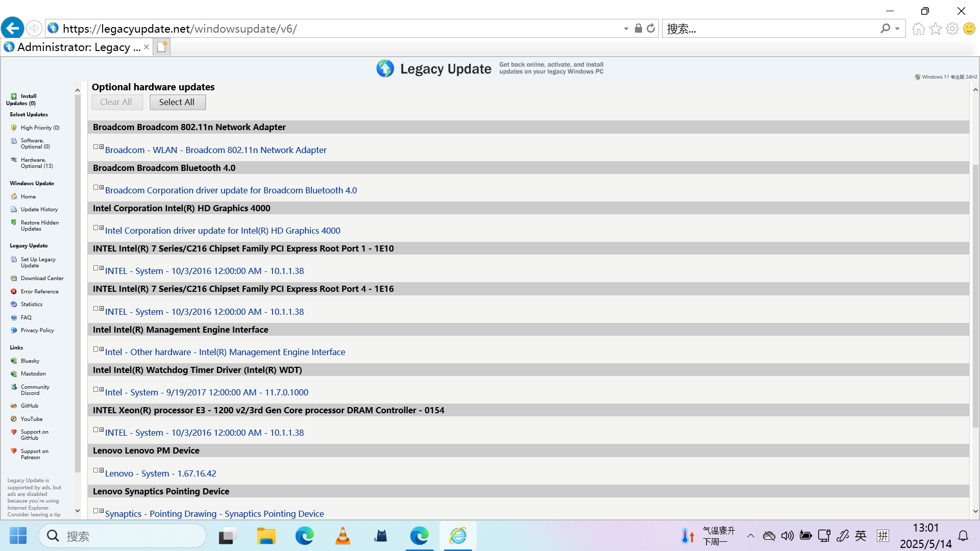Open the address bar autocomplete dropdown arrow

tap(626, 29)
